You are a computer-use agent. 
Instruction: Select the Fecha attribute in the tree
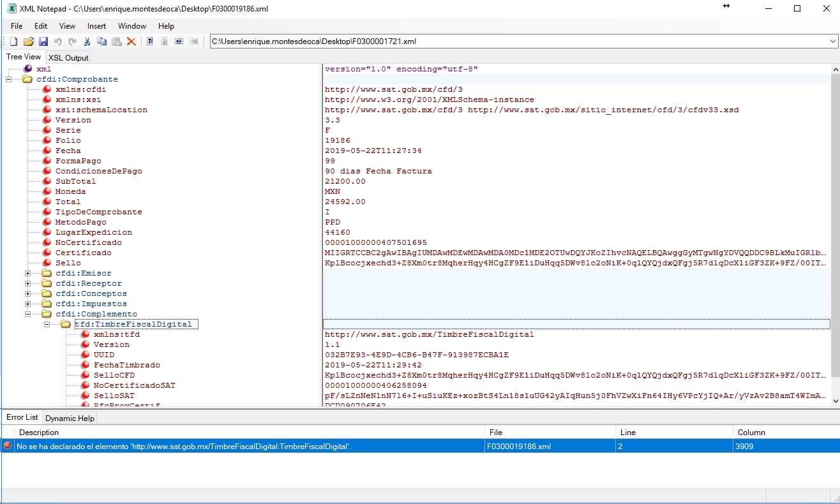pyautogui.click(x=68, y=151)
